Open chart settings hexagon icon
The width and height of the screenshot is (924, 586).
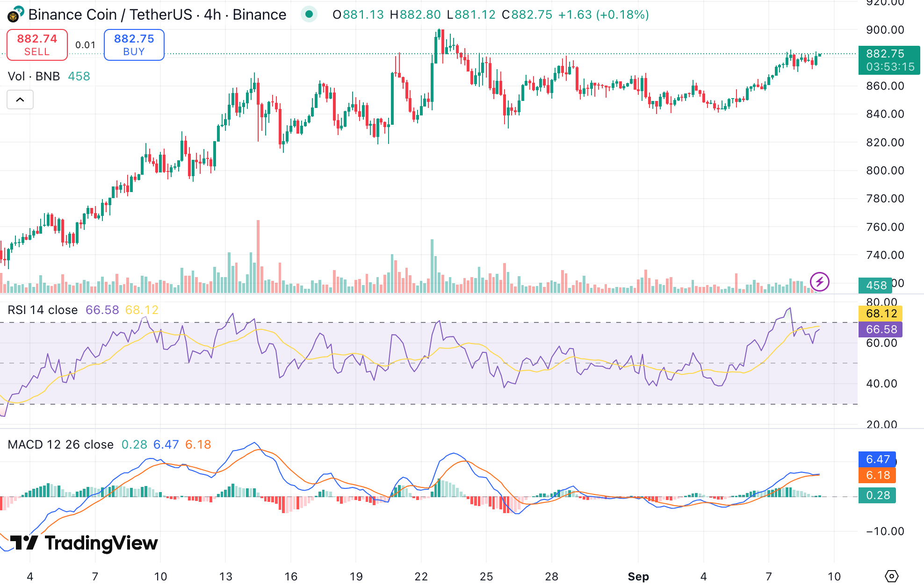pyautogui.click(x=891, y=576)
